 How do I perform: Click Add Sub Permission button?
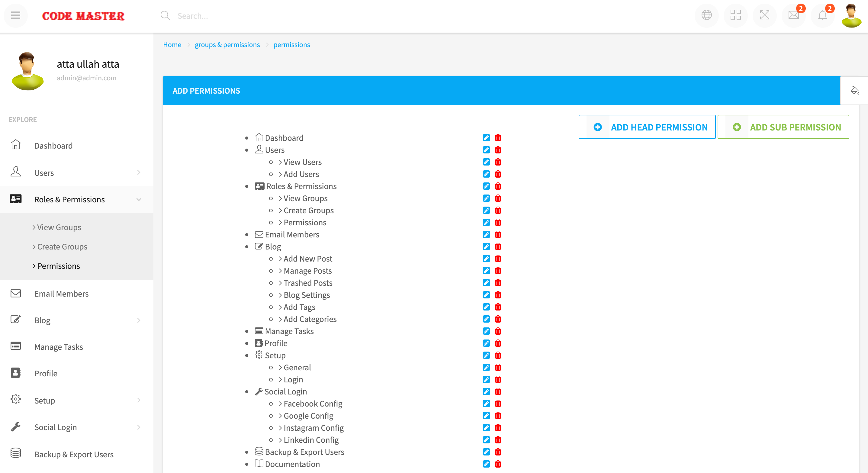tap(783, 127)
